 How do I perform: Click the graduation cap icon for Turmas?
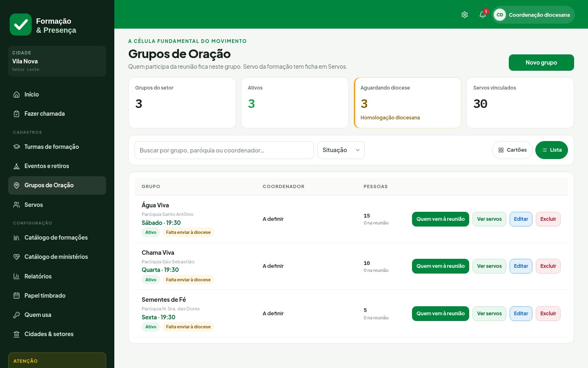tap(17, 147)
